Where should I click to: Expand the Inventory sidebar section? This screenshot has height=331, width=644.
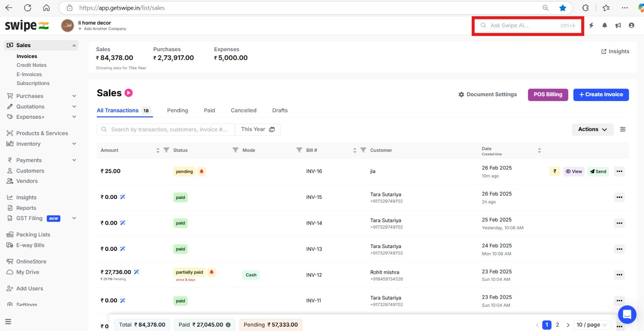click(x=74, y=144)
